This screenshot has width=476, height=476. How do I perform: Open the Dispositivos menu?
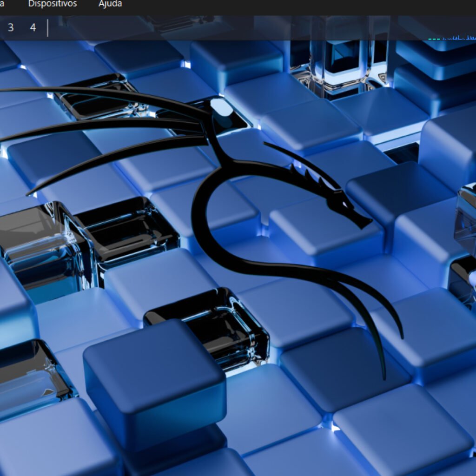[53, 4]
